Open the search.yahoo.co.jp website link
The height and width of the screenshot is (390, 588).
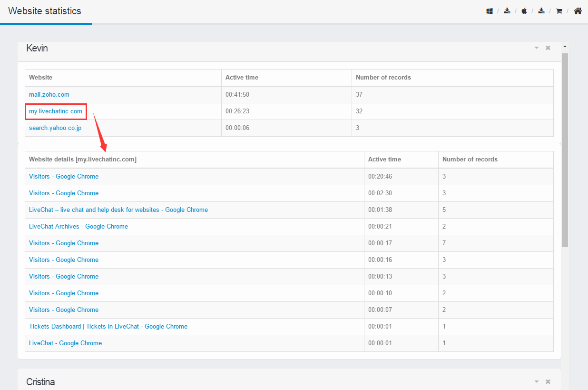55,128
